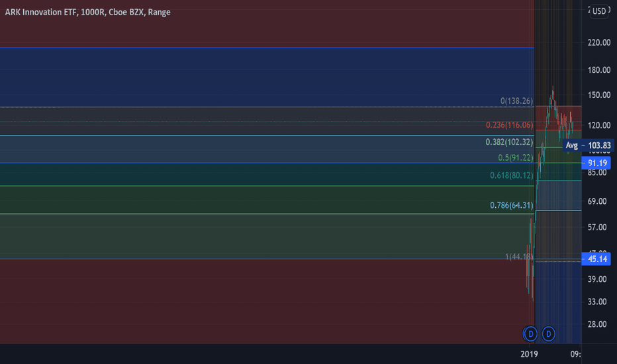This screenshot has width=617, height=364.
Task: Select the 0.5(91.22) Fibonacci level label
Action: point(516,158)
